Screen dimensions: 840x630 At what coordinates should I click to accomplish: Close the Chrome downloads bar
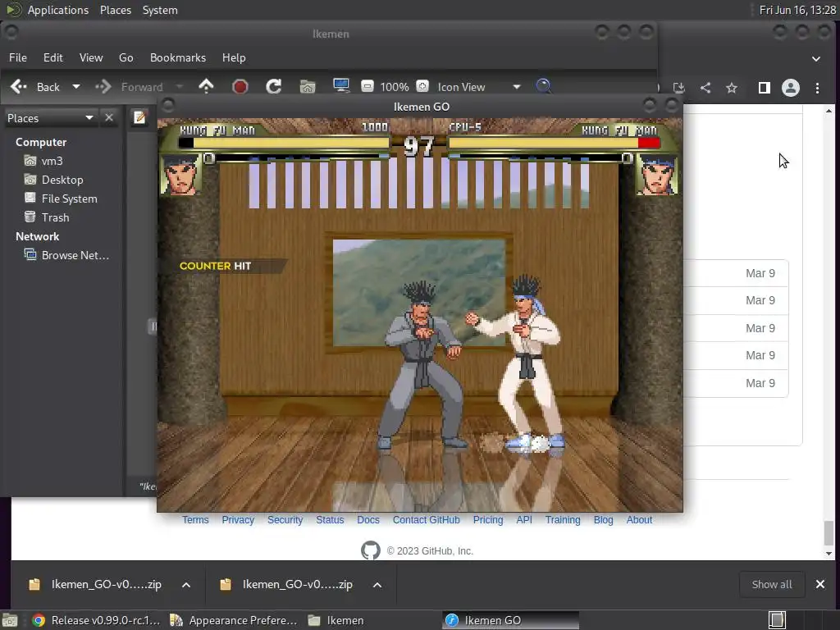pyautogui.click(x=820, y=584)
